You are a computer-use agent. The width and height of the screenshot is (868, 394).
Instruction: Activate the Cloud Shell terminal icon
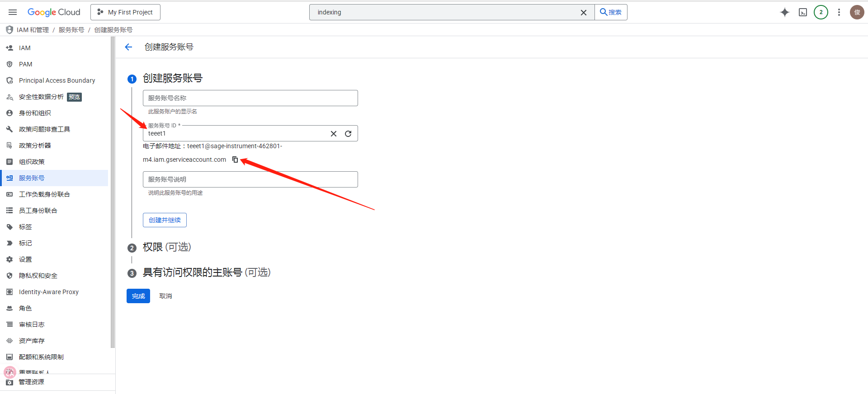coord(803,12)
